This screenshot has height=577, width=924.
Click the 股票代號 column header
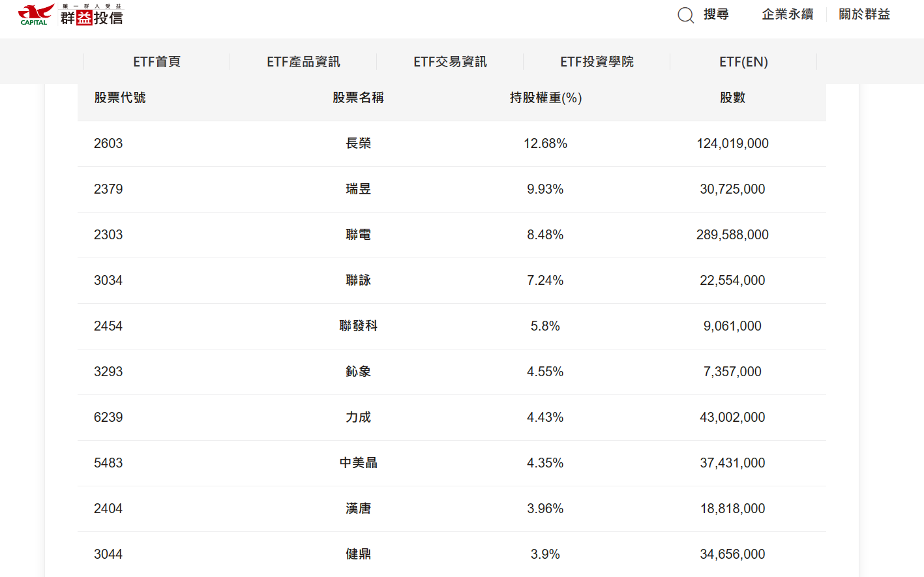pos(120,98)
